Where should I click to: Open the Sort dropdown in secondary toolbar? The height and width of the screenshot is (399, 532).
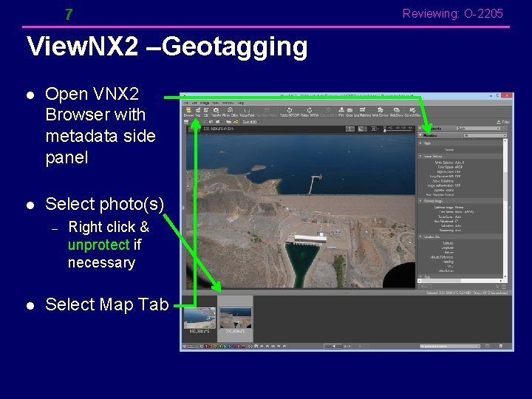(x=251, y=122)
